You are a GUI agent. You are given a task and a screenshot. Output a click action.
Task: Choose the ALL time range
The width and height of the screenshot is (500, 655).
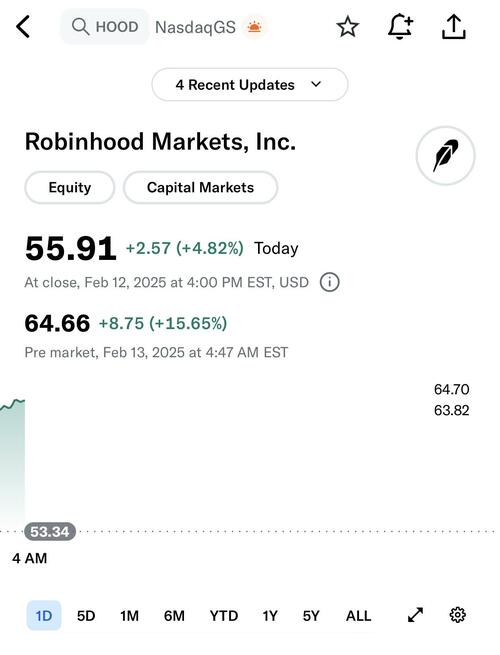tap(358, 616)
